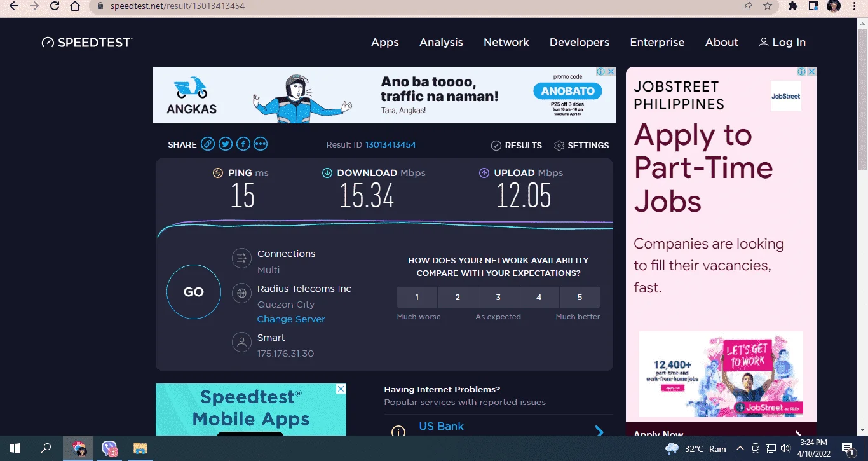Screen dimensions: 868x461
Task: Open more share options ellipsis icon
Action: pos(261,144)
